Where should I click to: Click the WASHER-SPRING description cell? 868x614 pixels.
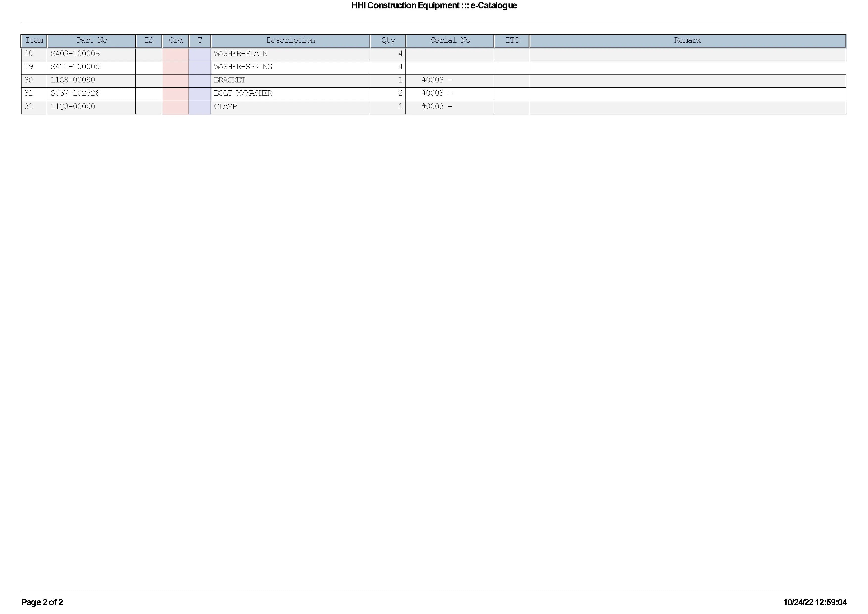243,67
